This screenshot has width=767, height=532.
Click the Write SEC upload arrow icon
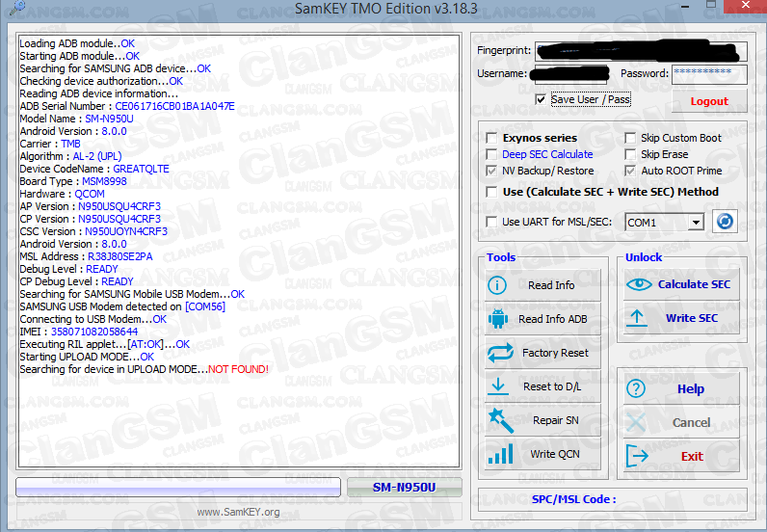637,318
